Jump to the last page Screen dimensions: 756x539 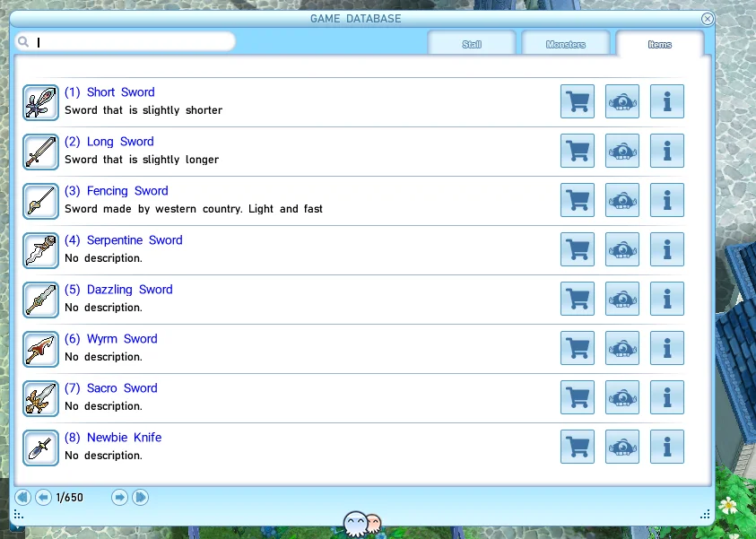[x=140, y=497]
